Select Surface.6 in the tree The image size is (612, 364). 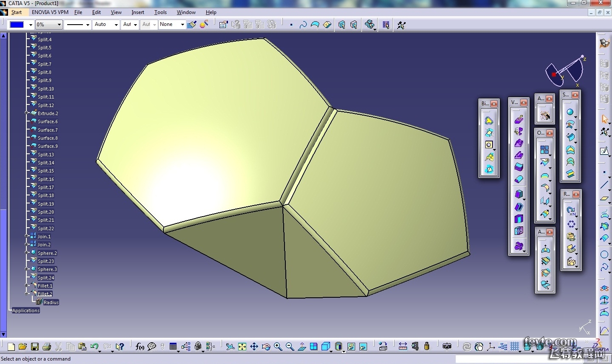click(48, 121)
